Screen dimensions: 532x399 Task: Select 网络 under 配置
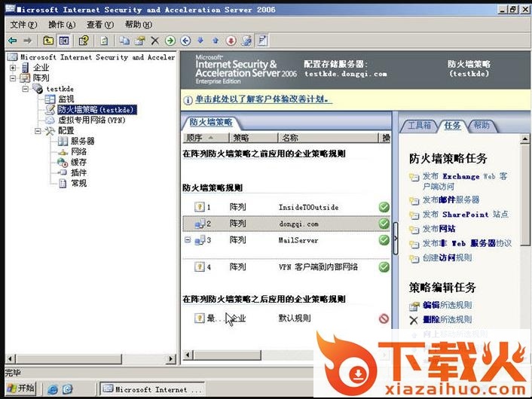(78, 151)
